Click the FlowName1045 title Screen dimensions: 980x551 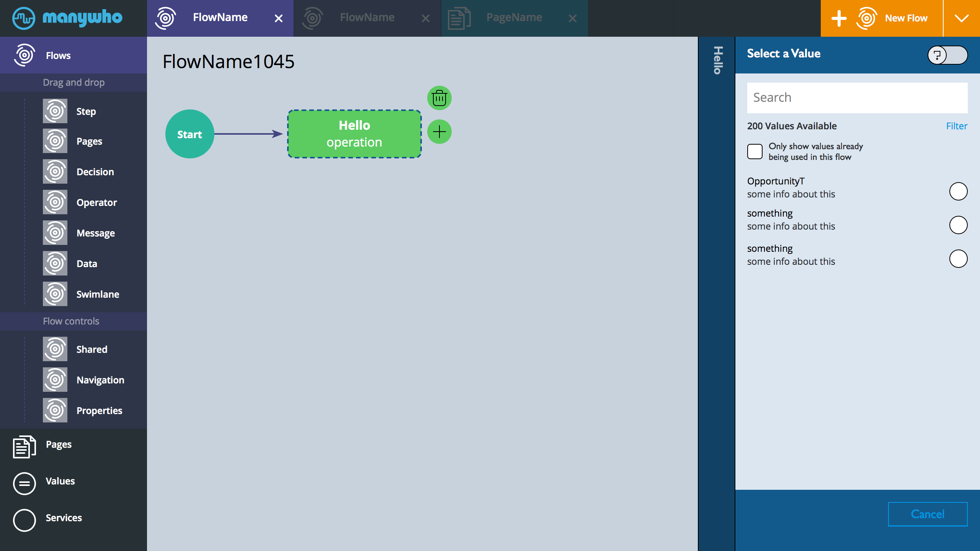(229, 61)
